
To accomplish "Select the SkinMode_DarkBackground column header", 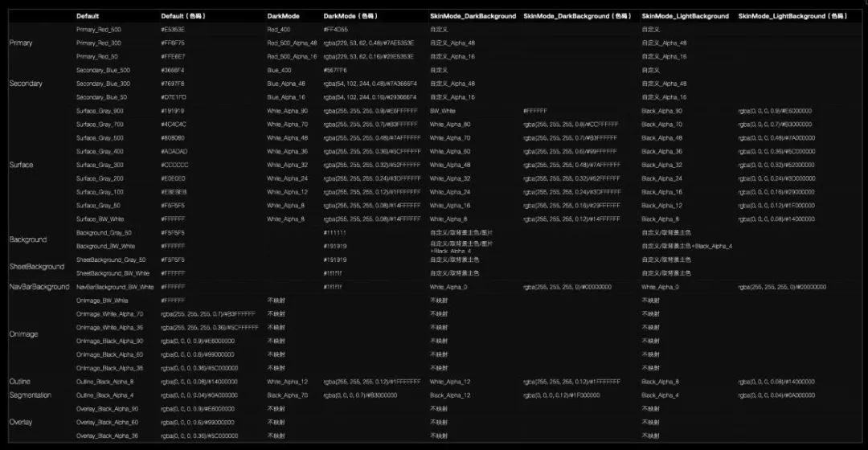I will [473, 16].
